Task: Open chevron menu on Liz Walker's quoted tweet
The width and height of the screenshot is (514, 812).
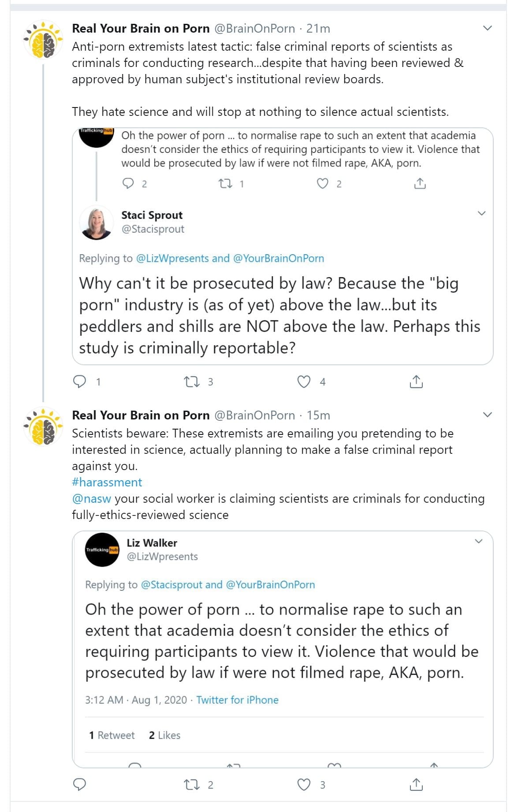Action: click(478, 541)
